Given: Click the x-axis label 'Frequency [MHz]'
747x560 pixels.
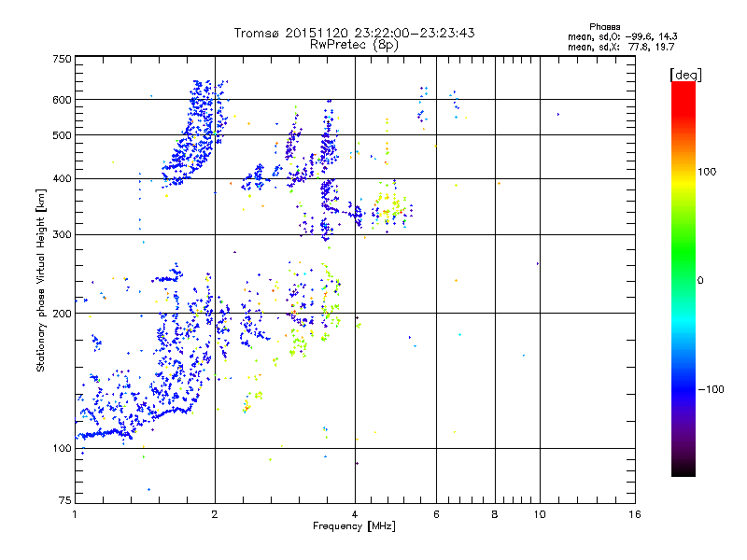Looking at the screenshot, I should click(354, 526).
